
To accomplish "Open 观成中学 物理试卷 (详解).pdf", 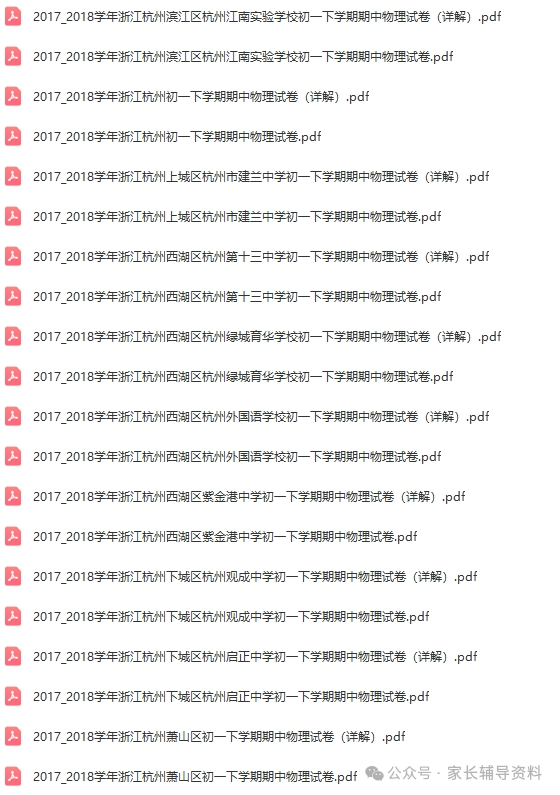I will 255,576.
